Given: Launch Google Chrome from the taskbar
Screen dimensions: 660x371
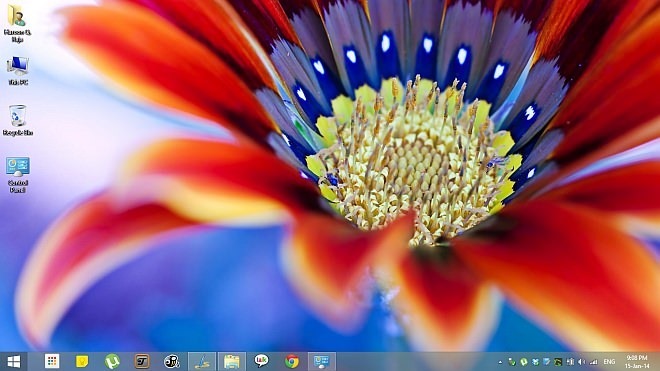Looking at the screenshot, I should (x=292, y=361).
